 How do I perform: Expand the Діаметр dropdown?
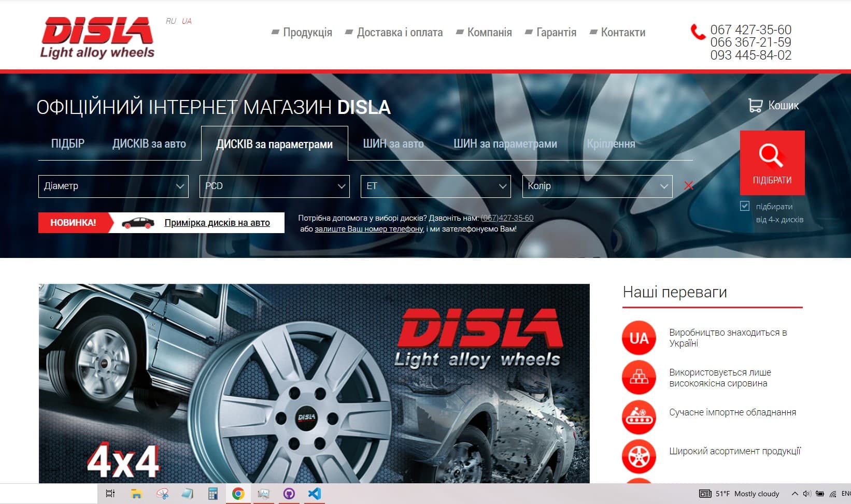(x=114, y=186)
